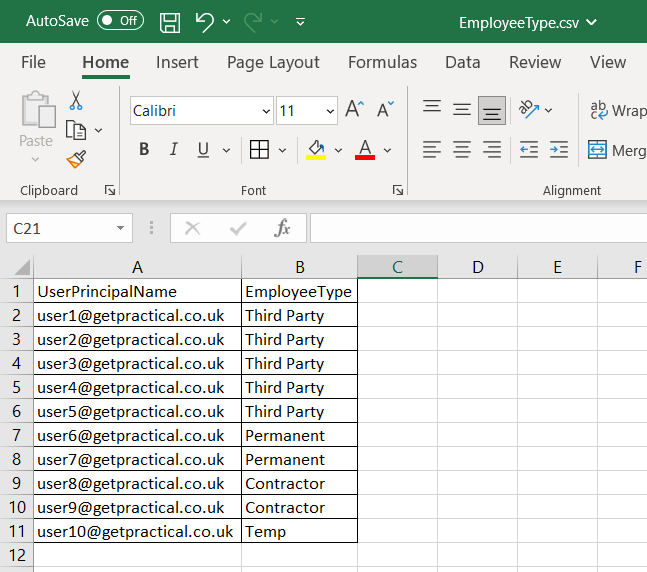This screenshot has height=572, width=647.
Task: Click Increase Indent icon
Action: click(559, 149)
